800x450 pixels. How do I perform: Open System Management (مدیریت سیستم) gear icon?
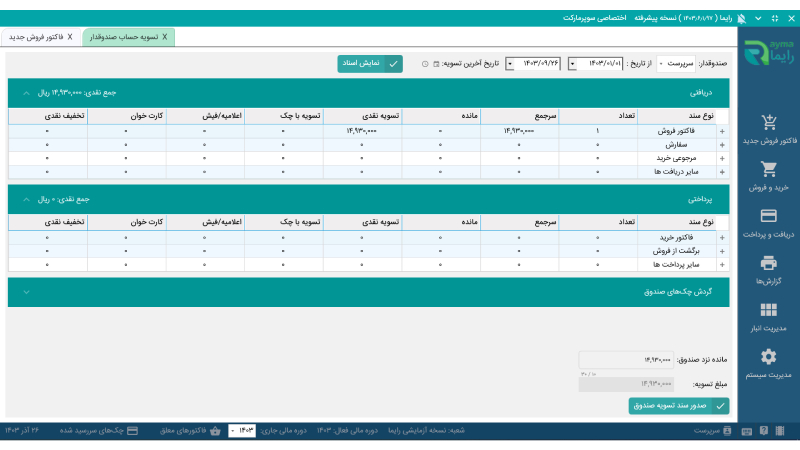[768, 356]
